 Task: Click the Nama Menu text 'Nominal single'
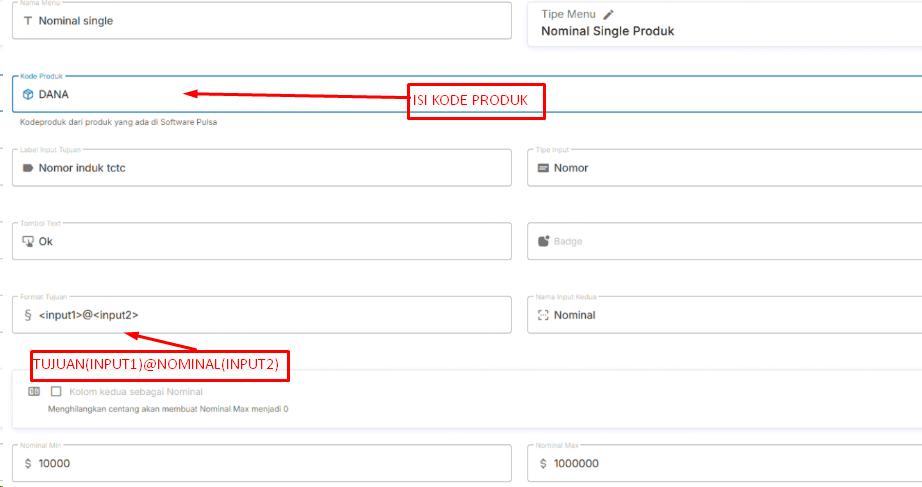click(75, 20)
